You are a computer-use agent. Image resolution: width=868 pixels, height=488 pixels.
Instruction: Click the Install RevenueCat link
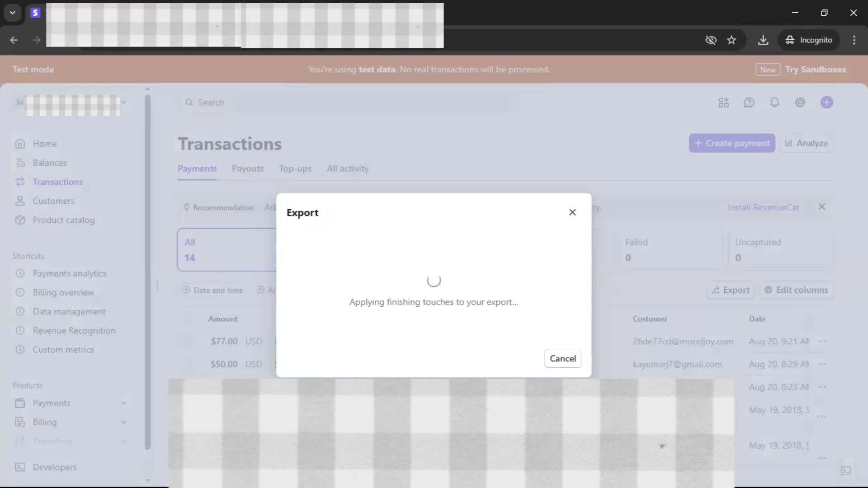[x=763, y=207]
